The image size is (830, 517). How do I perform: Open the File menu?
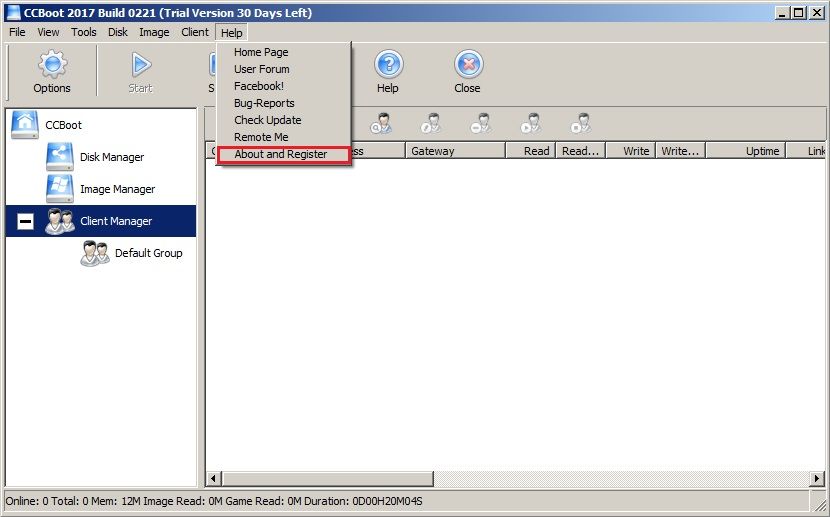(x=17, y=32)
